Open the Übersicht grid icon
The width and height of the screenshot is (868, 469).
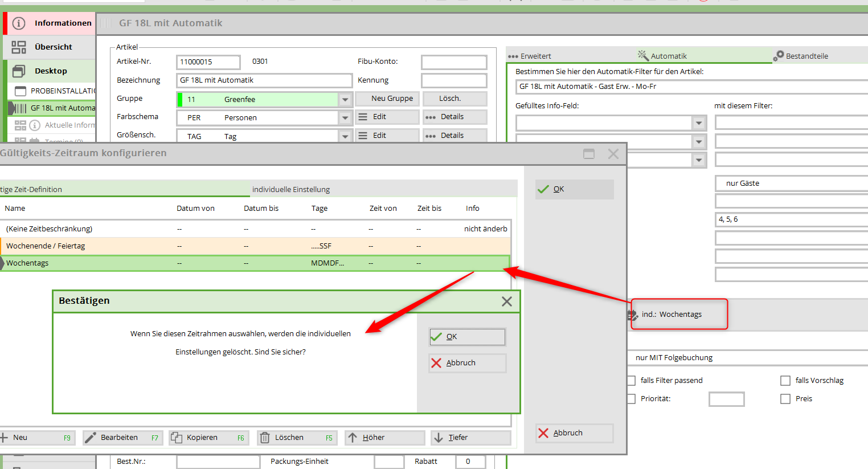coord(19,47)
